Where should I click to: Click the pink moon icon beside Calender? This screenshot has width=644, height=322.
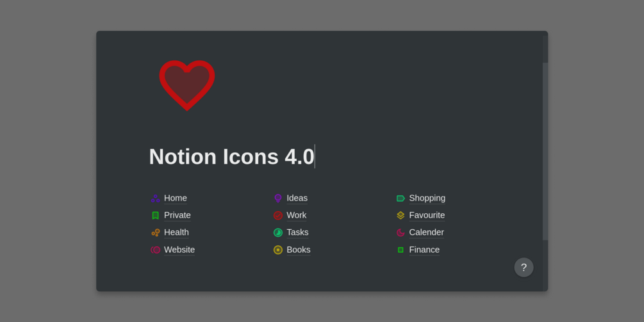pyautogui.click(x=400, y=232)
